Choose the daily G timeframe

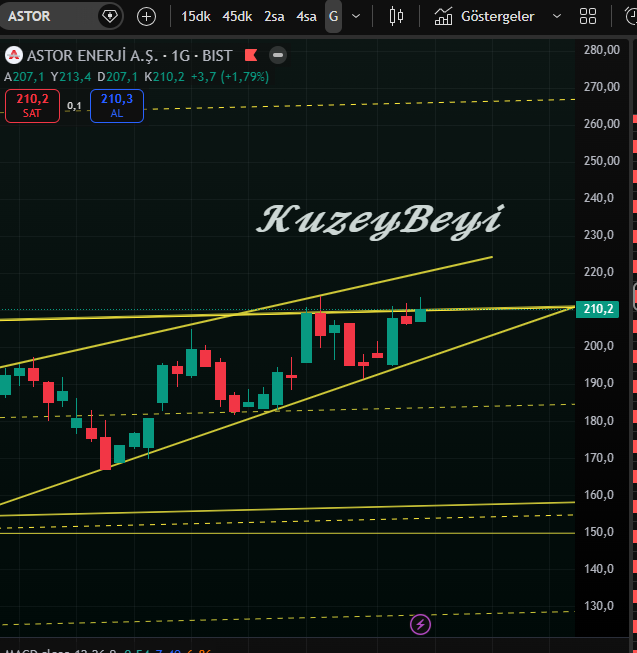tap(333, 17)
